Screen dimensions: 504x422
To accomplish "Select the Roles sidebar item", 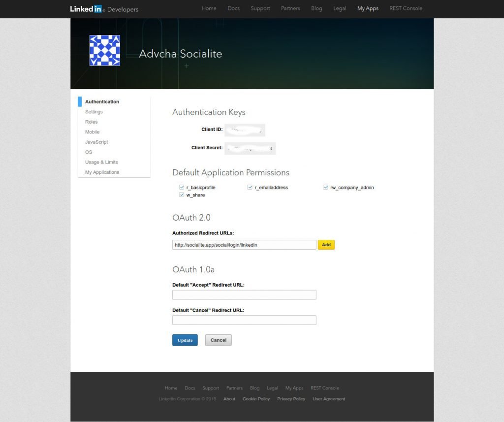I will pyautogui.click(x=91, y=122).
